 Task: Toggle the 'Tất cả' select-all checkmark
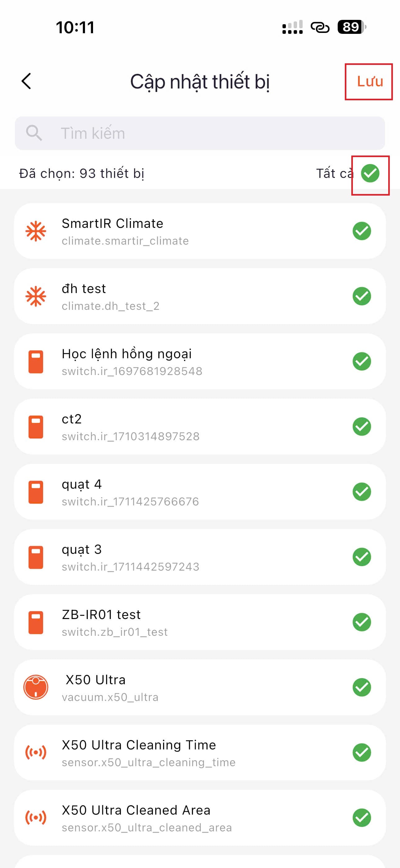[x=370, y=174]
